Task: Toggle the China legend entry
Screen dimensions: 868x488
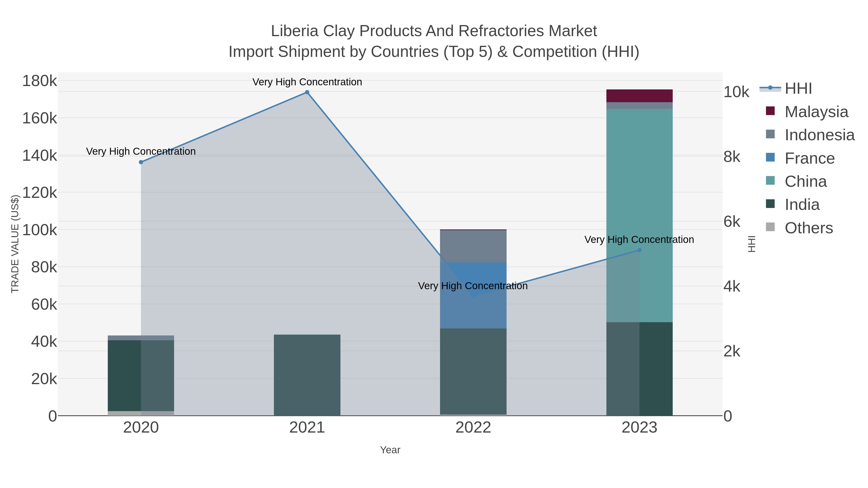Action: coord(796,181)
